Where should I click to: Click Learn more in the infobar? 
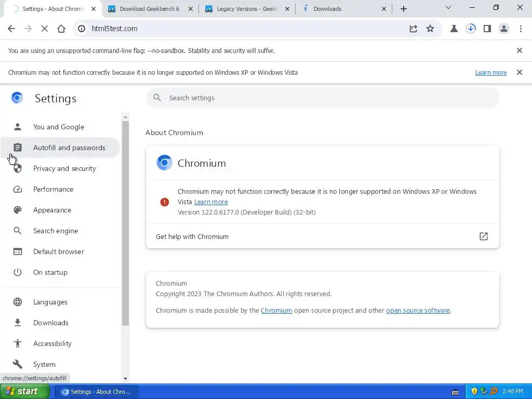pyautogui.click(x=491, y=73)
